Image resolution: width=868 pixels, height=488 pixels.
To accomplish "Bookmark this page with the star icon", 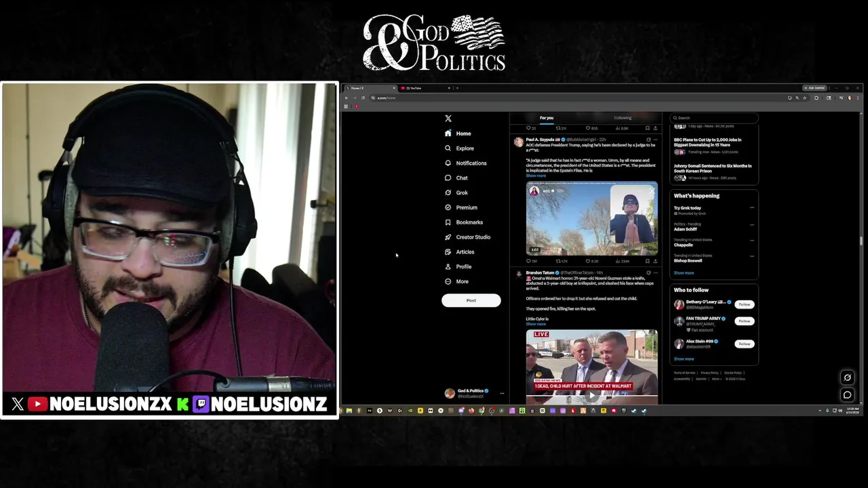I will pos(805,98).
